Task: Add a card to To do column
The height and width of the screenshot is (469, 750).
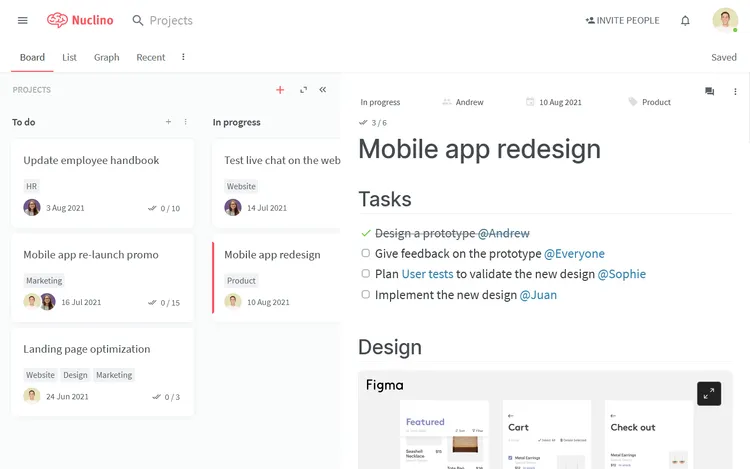Action: [x=168, y=122]
